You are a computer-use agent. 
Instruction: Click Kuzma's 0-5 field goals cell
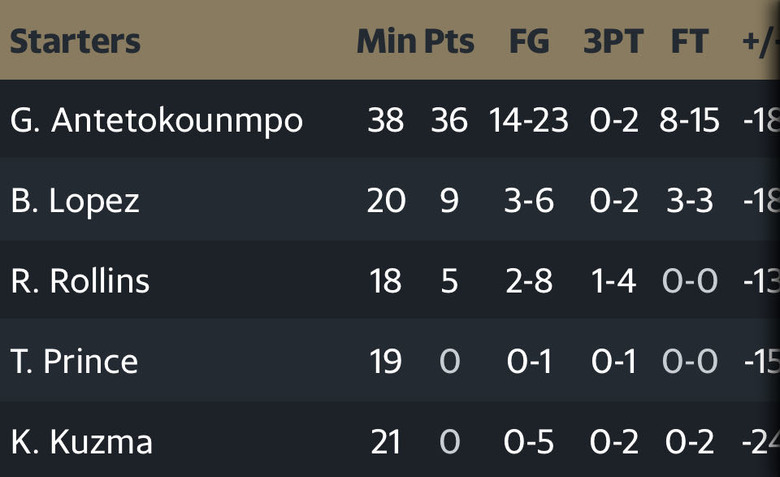point(529,442)
